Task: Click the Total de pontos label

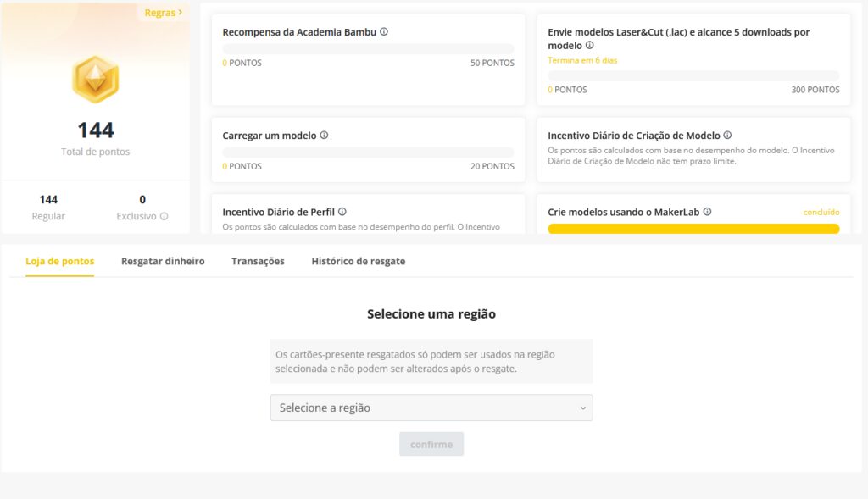Action: pos(95,152)
